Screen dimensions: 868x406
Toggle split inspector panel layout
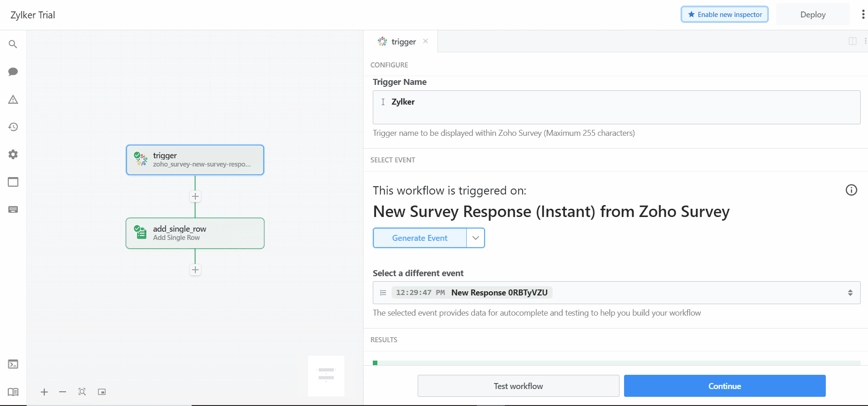852,41
